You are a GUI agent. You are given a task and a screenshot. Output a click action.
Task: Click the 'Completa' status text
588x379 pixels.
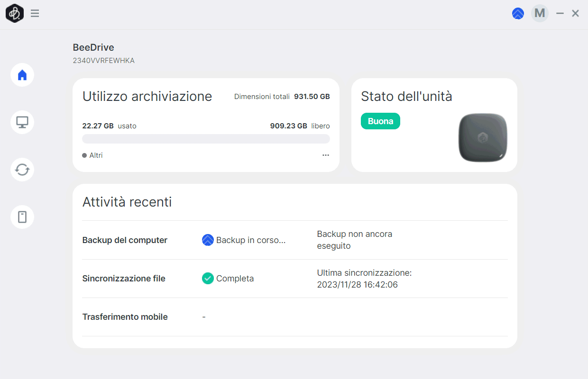(x=235, y=279)
